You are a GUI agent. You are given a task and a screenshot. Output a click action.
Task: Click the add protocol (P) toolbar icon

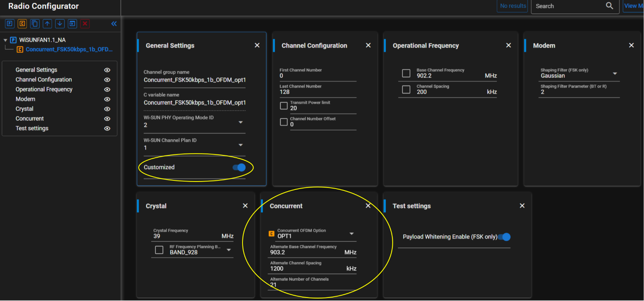click(x=10, y=24)
